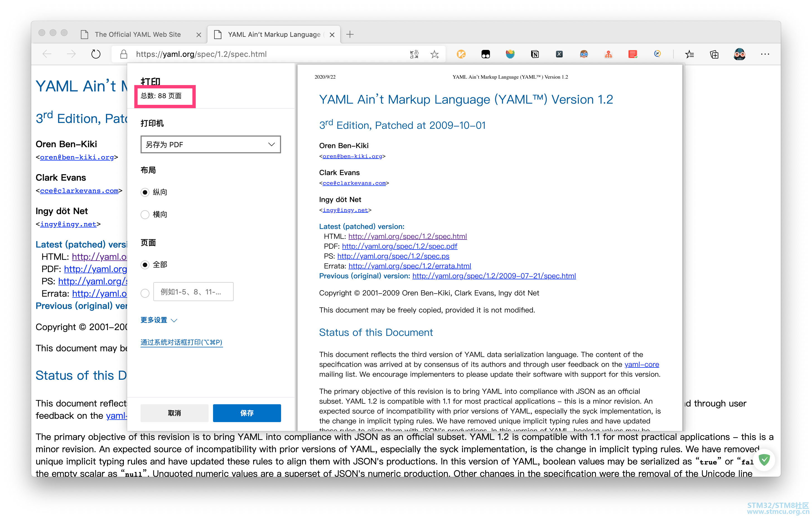Viewport: 812px width, 518px height.
Task: Close The Official YAML Web Site tab
Action: (x=199, y=35)
